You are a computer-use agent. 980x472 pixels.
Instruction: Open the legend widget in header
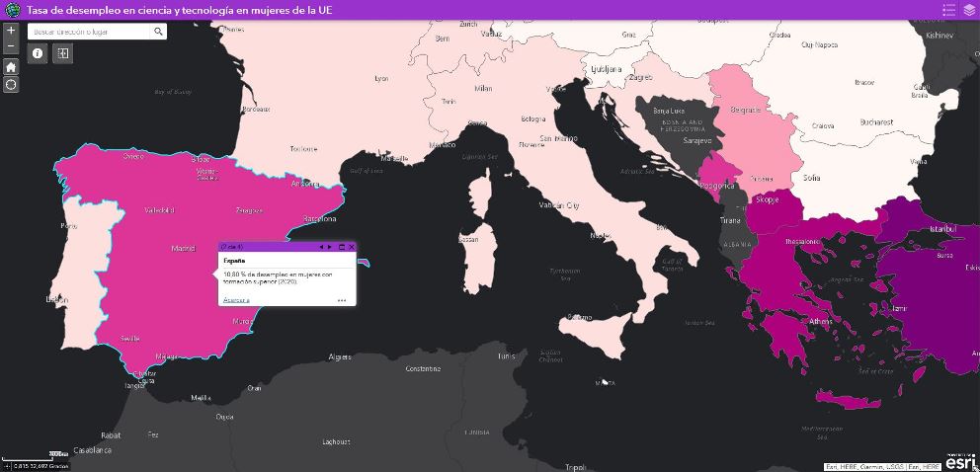949,10
